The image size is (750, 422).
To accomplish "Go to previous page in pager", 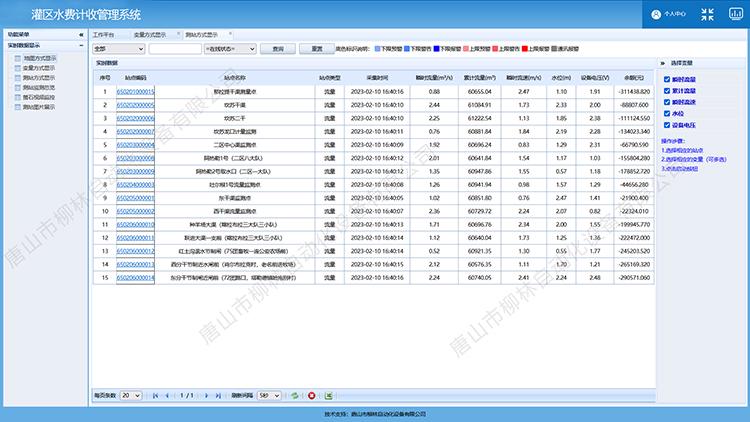I will click(167, 396).
